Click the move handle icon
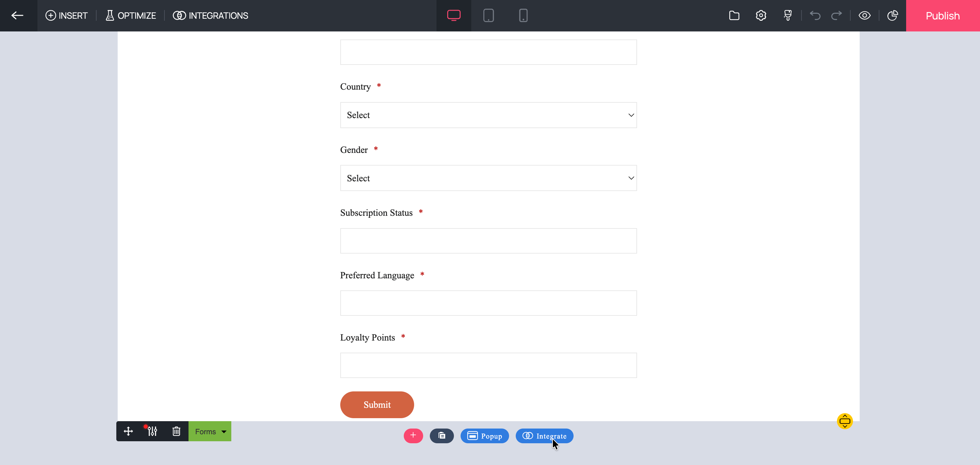 click(x=128, y=431)
